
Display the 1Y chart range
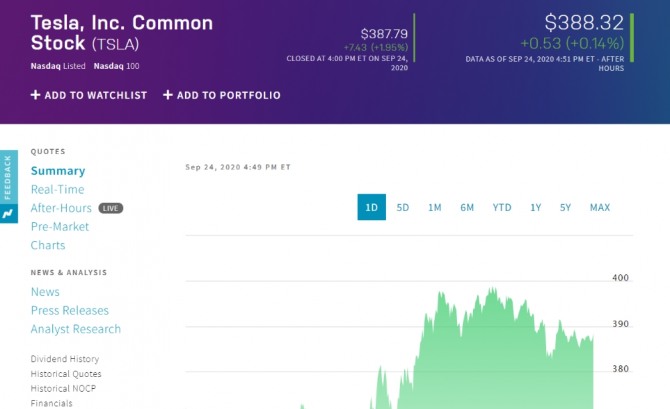pyautogui.click(x=536, y=207)
